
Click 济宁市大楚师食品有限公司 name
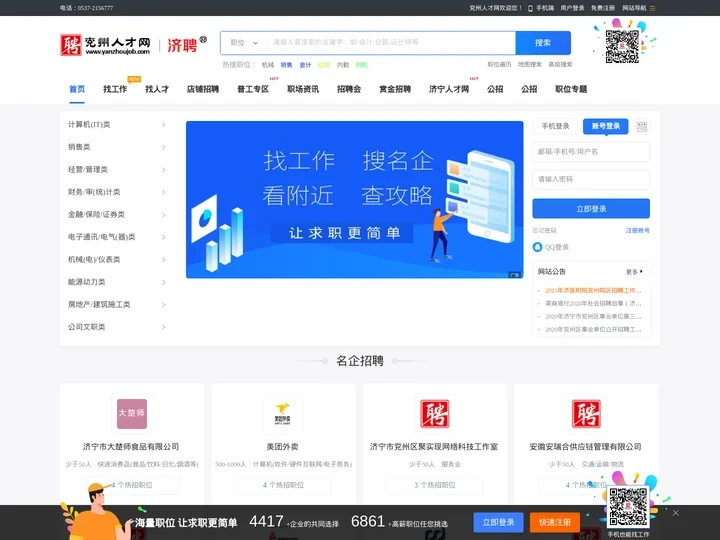[x=131, y=447]
